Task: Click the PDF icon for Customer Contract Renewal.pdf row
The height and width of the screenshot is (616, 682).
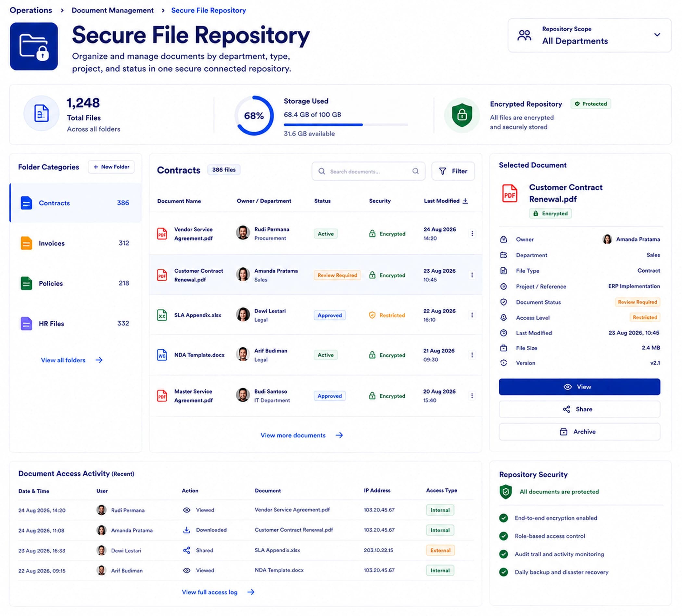Action: (162, 275)
